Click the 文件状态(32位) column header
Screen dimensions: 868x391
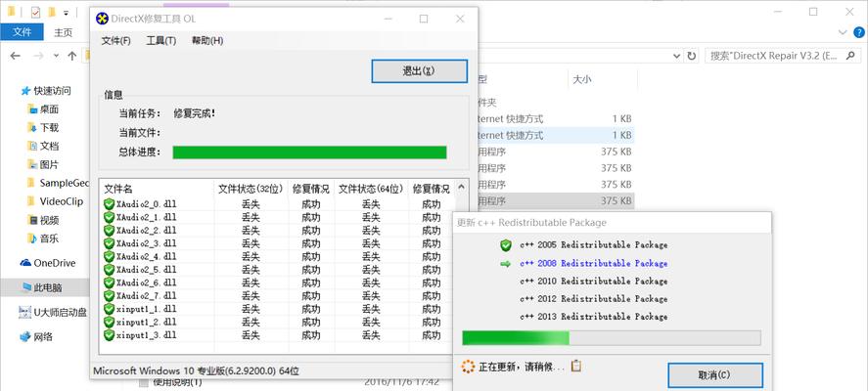(x=251, y=189)
